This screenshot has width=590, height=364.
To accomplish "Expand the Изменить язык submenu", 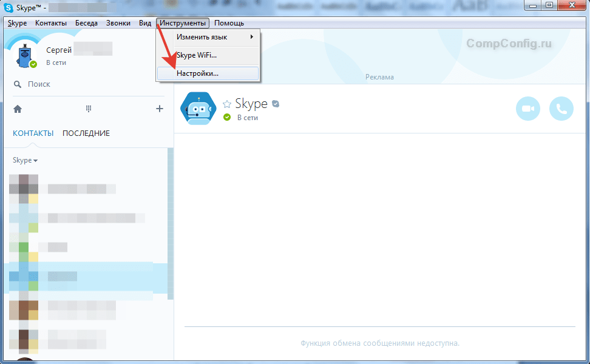I will pos(208,37).
